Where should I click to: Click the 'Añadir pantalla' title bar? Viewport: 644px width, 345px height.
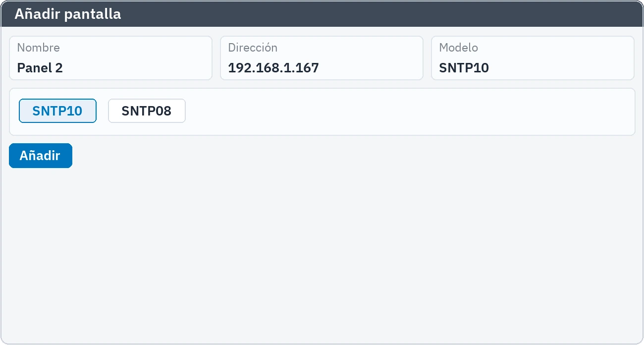coord(322,14)
